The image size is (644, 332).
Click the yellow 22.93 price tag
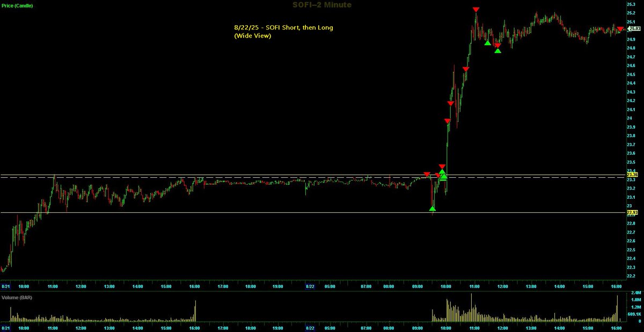coord(632,213)
